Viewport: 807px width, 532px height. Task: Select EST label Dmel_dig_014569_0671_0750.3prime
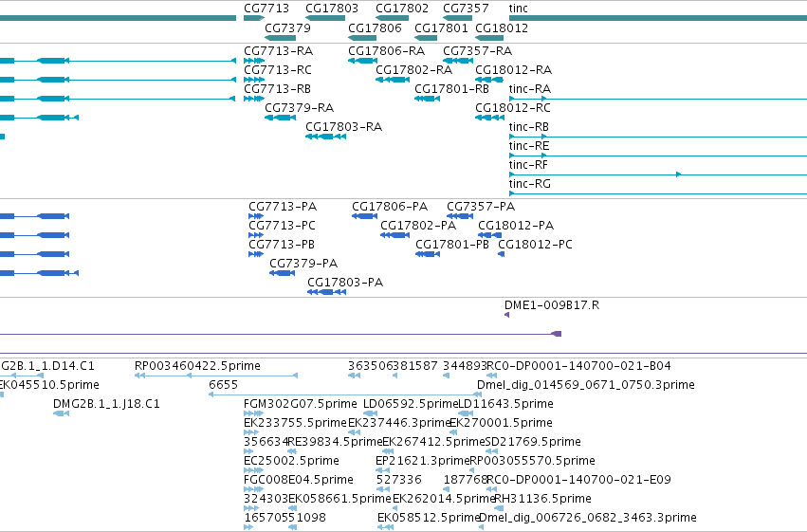(x=586, y=385)
